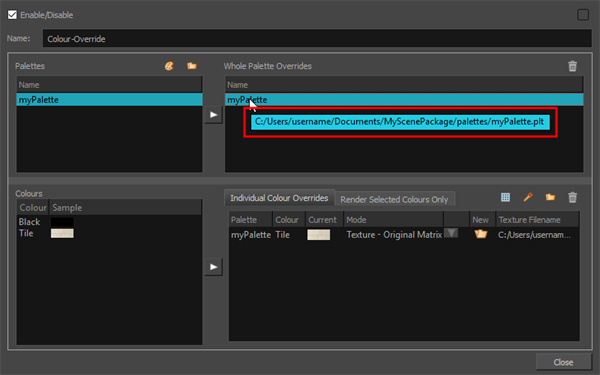Click arrow button to add palette override

214,114
